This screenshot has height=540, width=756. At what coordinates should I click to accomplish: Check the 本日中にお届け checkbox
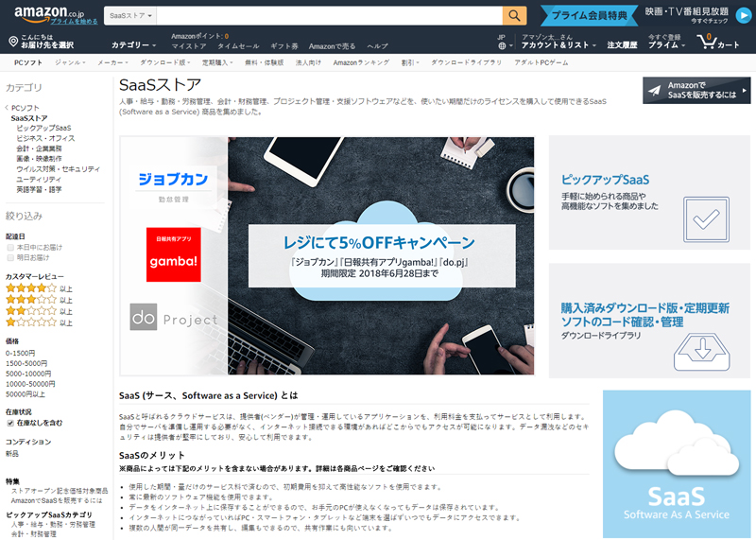pyautogui.click(x=10, y=247)
